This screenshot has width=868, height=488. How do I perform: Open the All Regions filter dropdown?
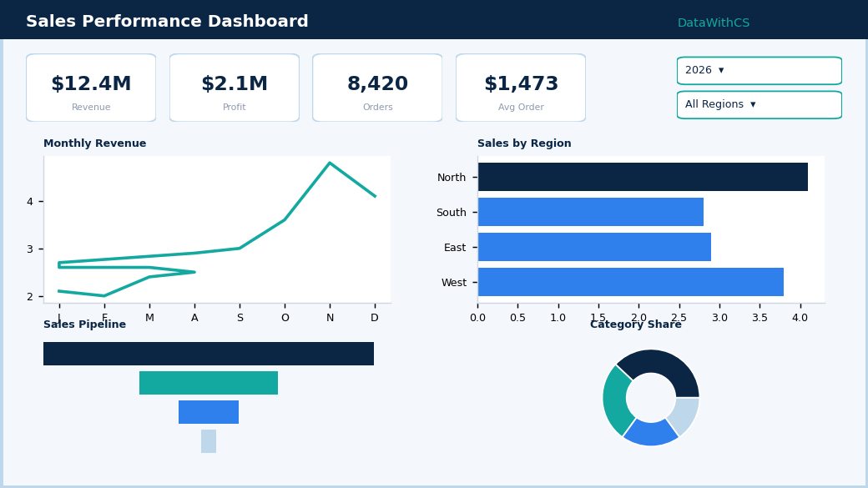759,104
